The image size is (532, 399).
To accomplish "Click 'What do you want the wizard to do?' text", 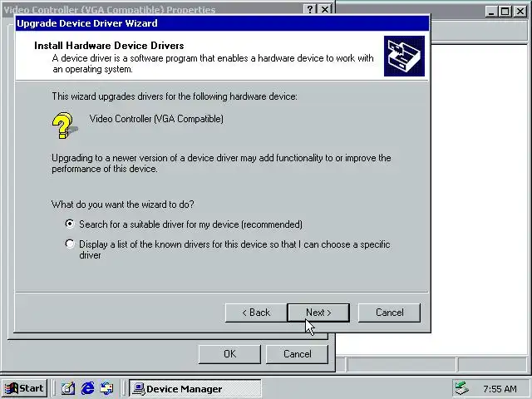I will 122,204.
